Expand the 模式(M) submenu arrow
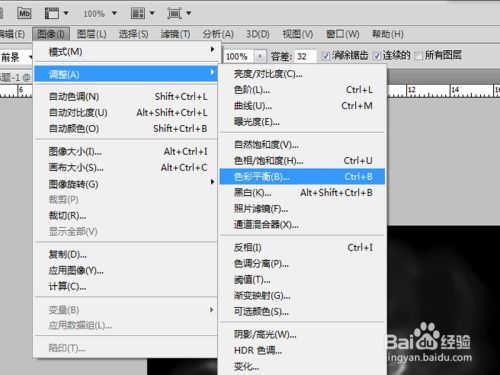500x375 pixels. [212, 49]
